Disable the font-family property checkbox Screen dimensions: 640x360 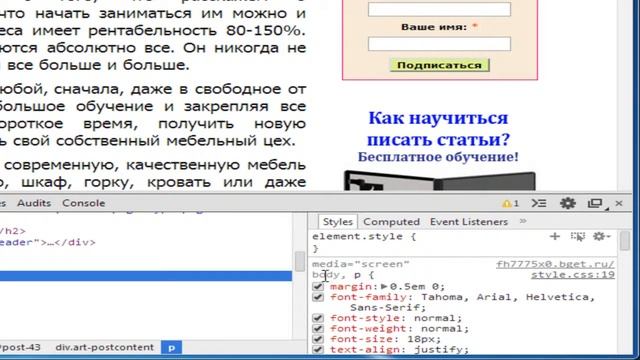[318, 297]
